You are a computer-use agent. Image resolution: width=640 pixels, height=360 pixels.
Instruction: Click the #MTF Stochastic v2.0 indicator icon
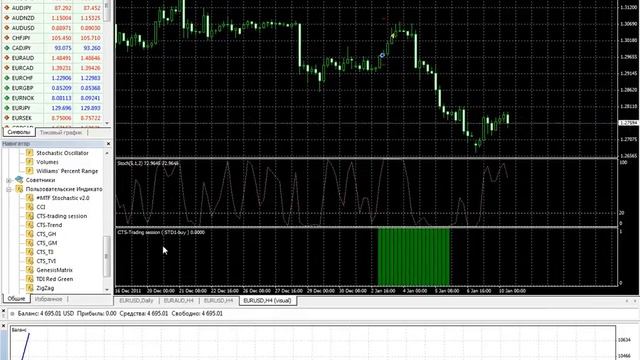tap(29, 198)
